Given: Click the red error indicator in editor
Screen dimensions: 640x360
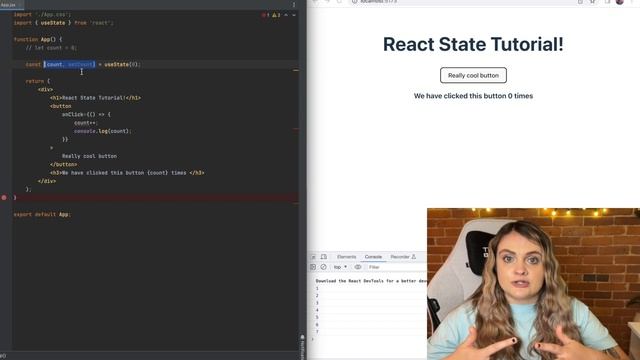Looking at the screenshot, I should pos(265,15).
